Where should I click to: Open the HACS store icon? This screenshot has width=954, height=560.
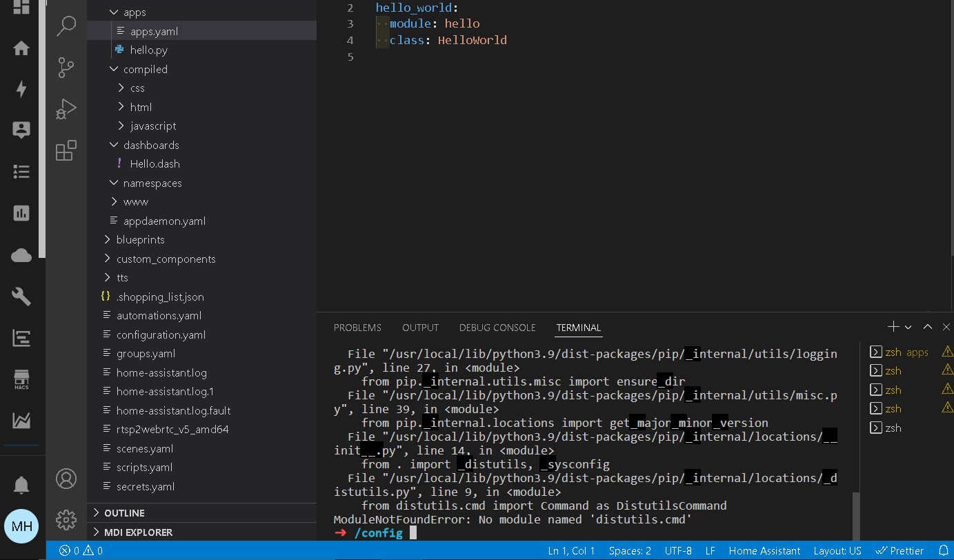point(21,379)
